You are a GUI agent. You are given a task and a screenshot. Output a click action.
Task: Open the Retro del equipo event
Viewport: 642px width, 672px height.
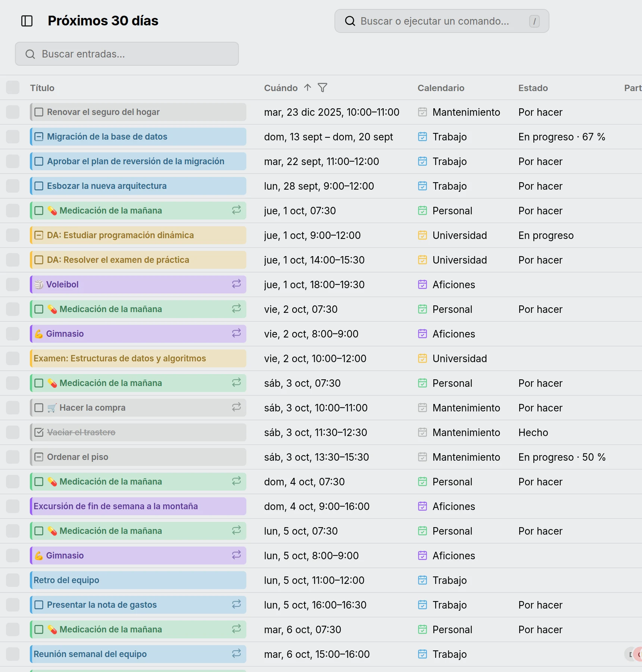[138, 580]
